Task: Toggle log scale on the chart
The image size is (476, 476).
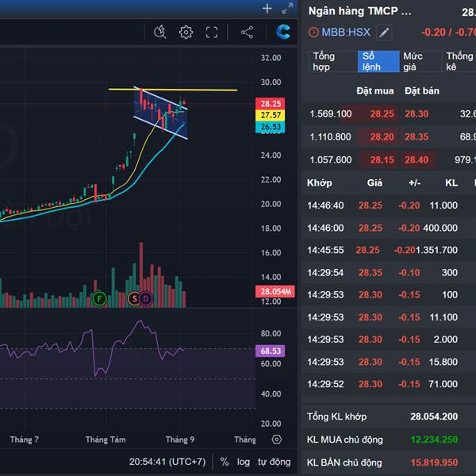Action: pos(244,462)
